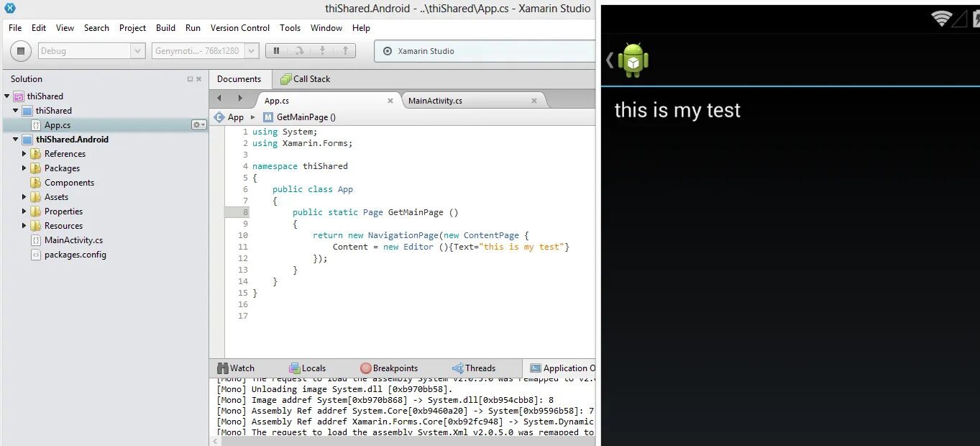Open the Threads pad tab
Image resolution: width=980 pixels, height=446 pixels.
(x=474, y=368)
